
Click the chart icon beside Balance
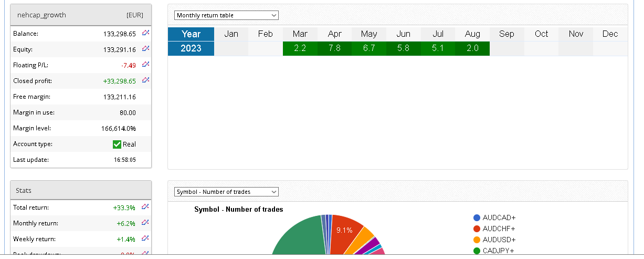[146, 33]
